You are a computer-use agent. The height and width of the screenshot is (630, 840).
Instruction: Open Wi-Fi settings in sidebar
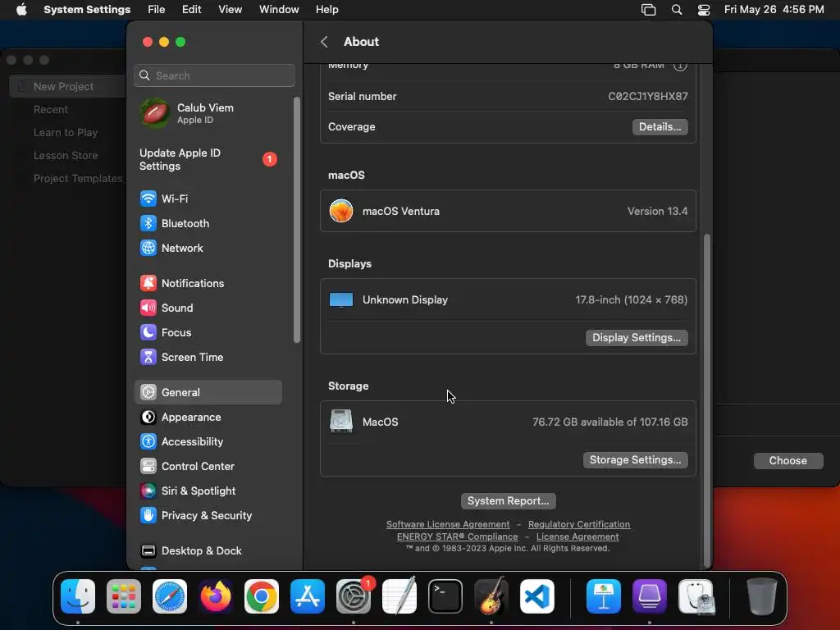[x=208, y=199]
